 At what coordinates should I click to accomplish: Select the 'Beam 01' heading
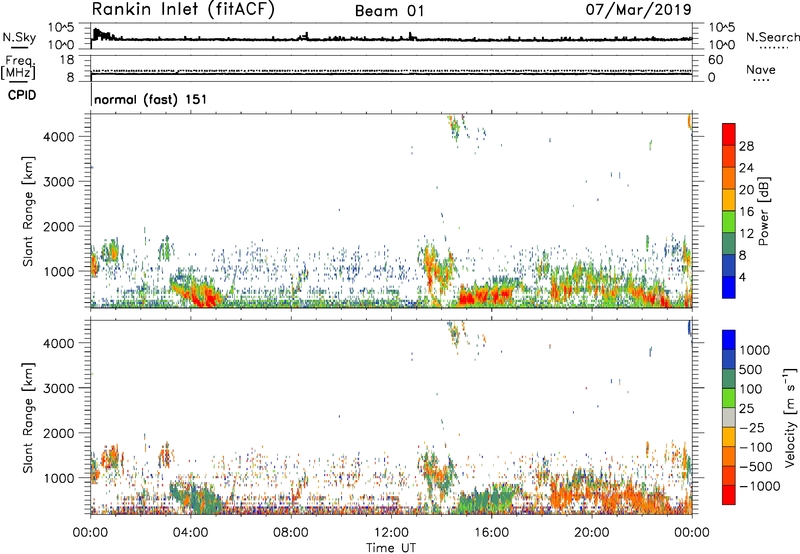390,11
